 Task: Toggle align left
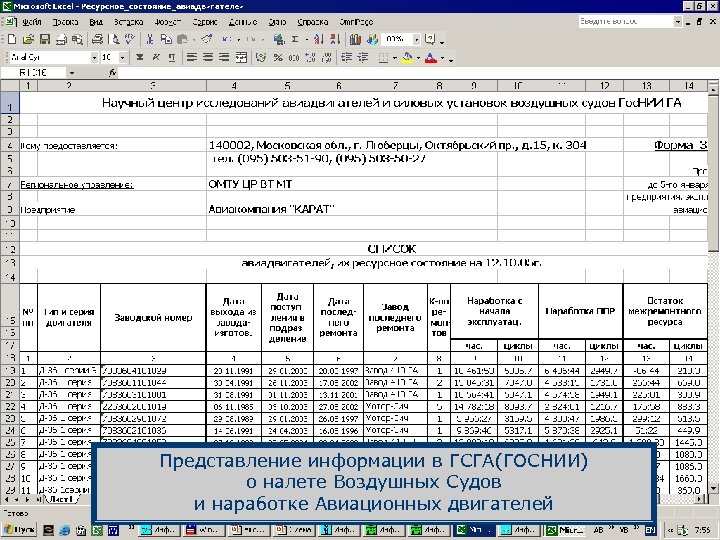[191, 57]
